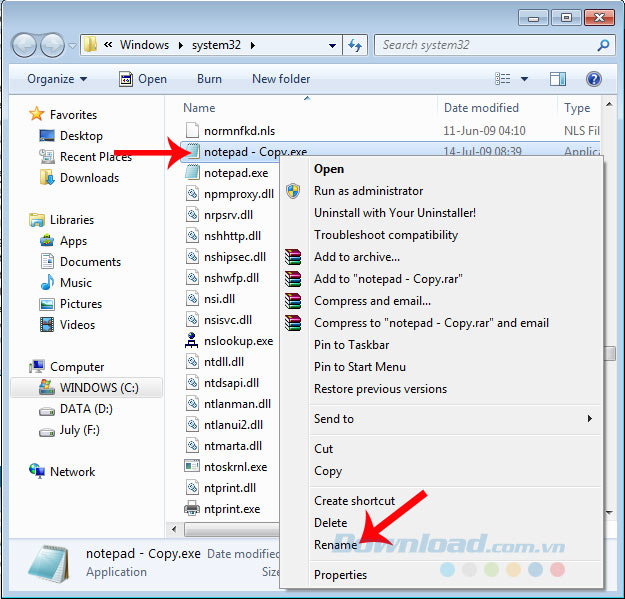Sort by the Name column header
Viewport: 625px width, 599px height.
coord(199,108)
